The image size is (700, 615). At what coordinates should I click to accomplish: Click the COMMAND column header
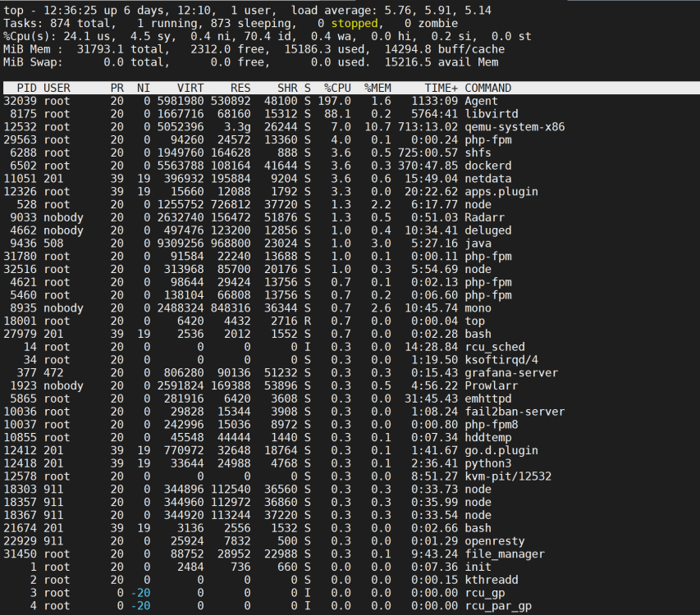tap(488, 88)
